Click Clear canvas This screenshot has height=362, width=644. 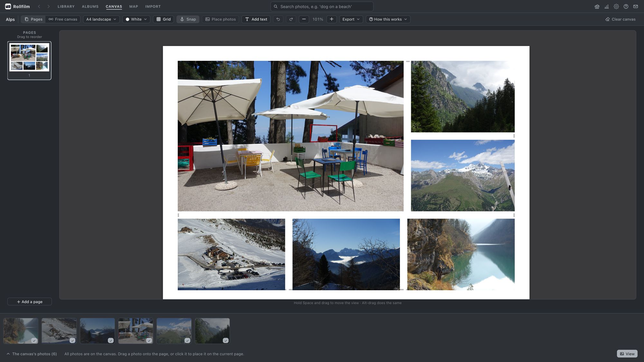[x=620, y=19]
